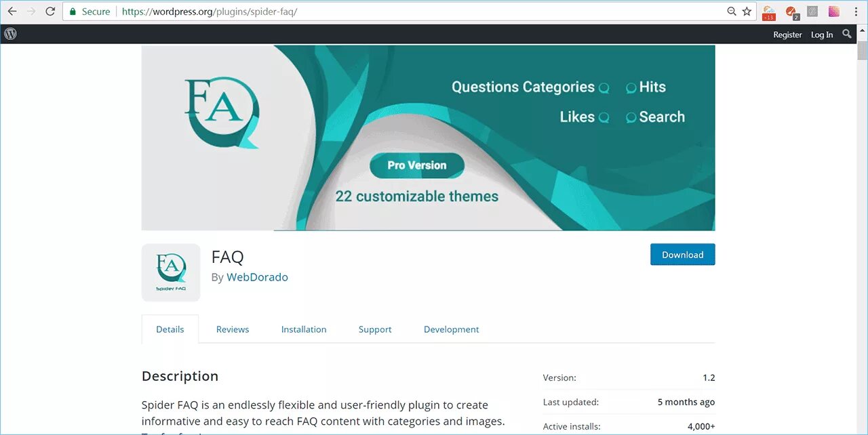Open the WebDorado author link
This screenshot has width=868, height=435.
[x=257, y=277]
